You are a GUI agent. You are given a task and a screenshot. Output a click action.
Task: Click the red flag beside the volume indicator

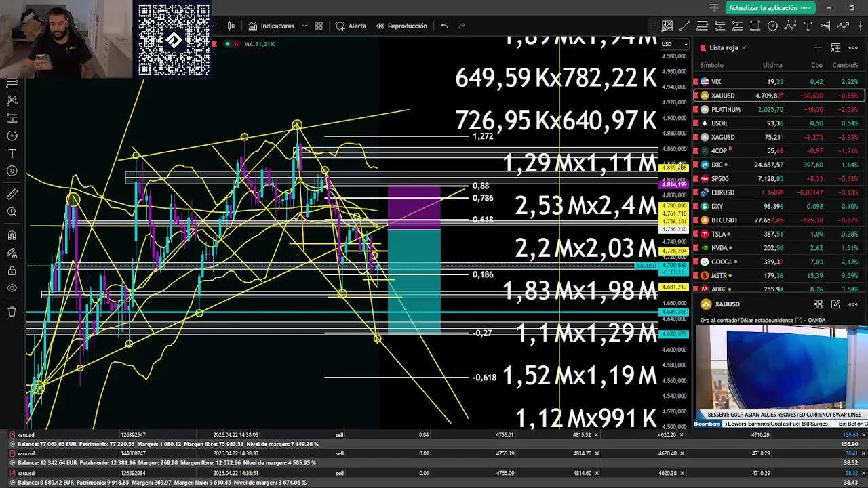tap(215, 44)
